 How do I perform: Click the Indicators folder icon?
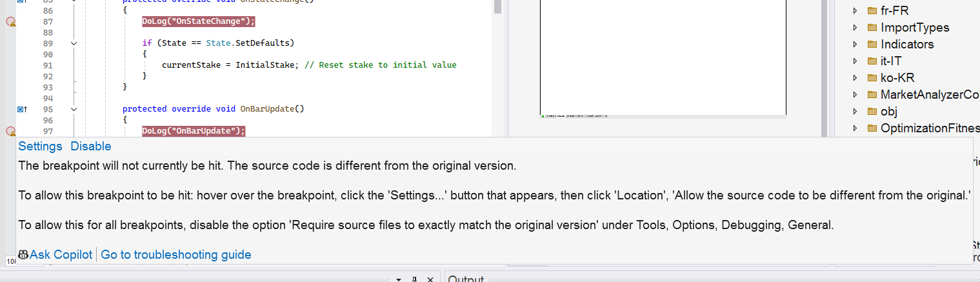pyautogui.click(x=872, y=45)
